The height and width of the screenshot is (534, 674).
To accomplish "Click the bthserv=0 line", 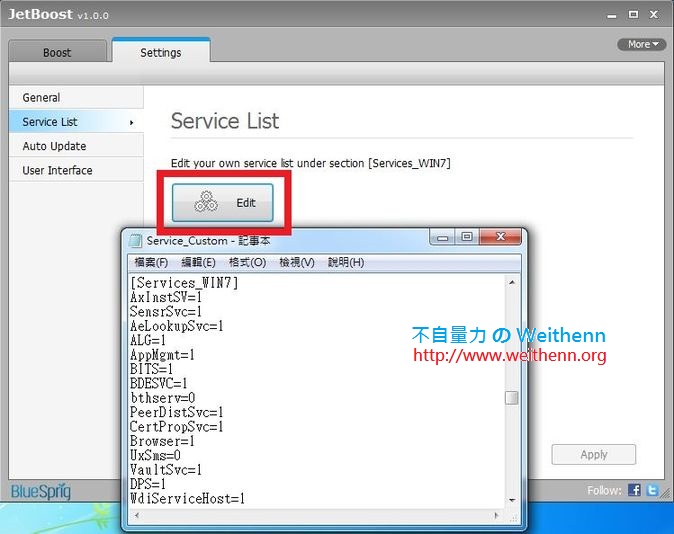I will 162,398.
